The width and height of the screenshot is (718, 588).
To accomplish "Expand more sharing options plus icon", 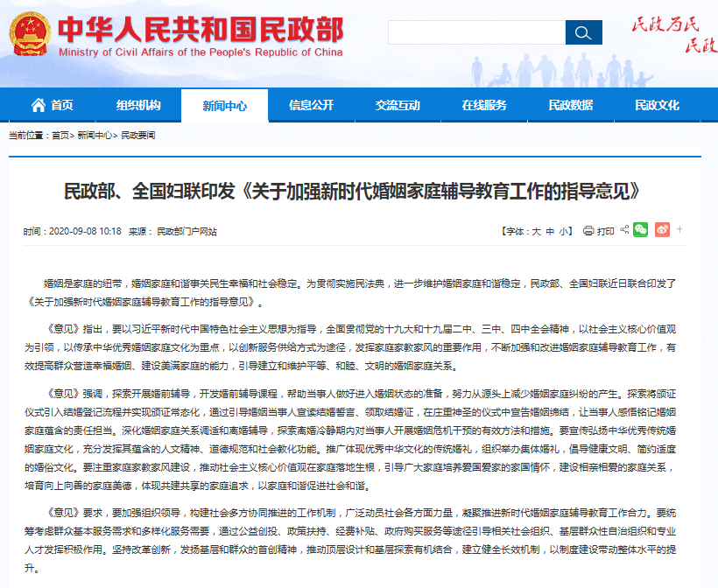I will [x=679, y=230].
